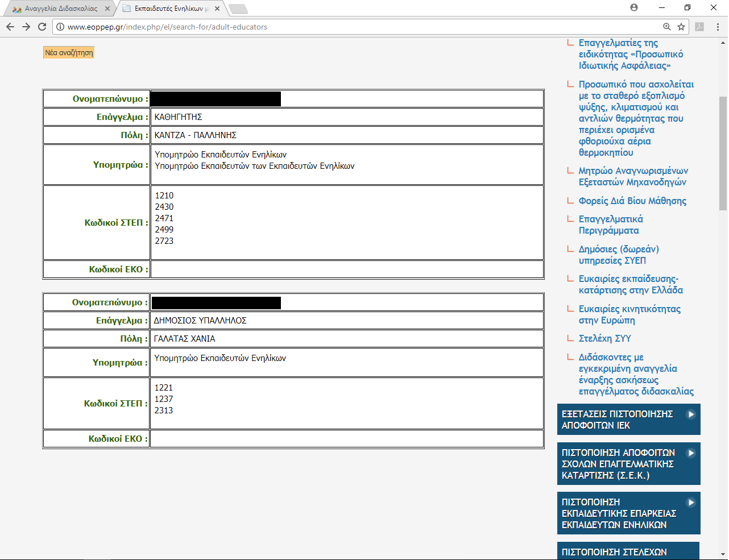Click the Chrome user profile icon
Image resolution: width=729 pixels, height=560 pixels.
(x=634, y=7)
